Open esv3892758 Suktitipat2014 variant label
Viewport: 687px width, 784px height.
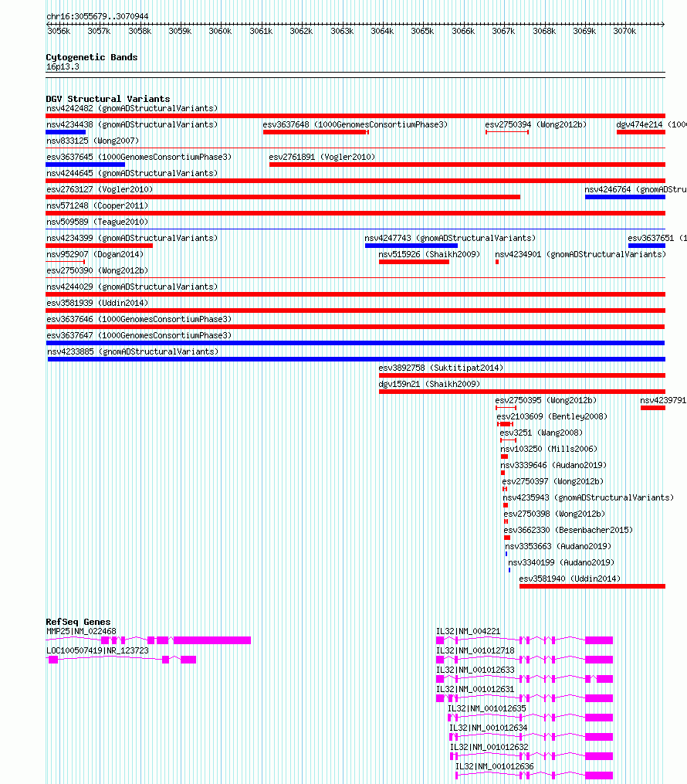click(441, 368)
